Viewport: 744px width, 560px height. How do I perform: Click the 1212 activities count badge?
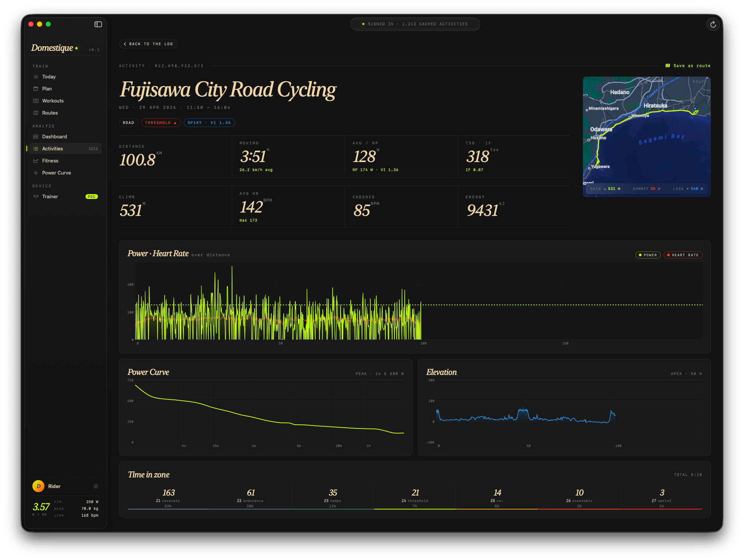click(93, 148)
